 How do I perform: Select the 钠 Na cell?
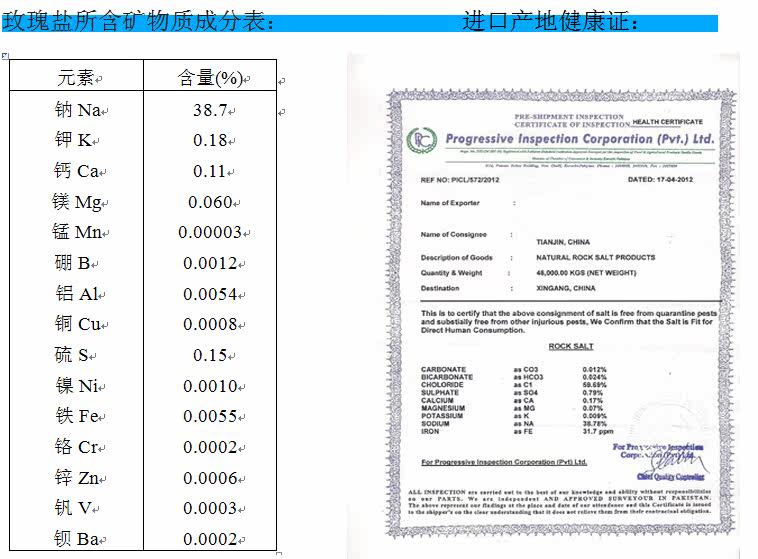tap(78, 110)
